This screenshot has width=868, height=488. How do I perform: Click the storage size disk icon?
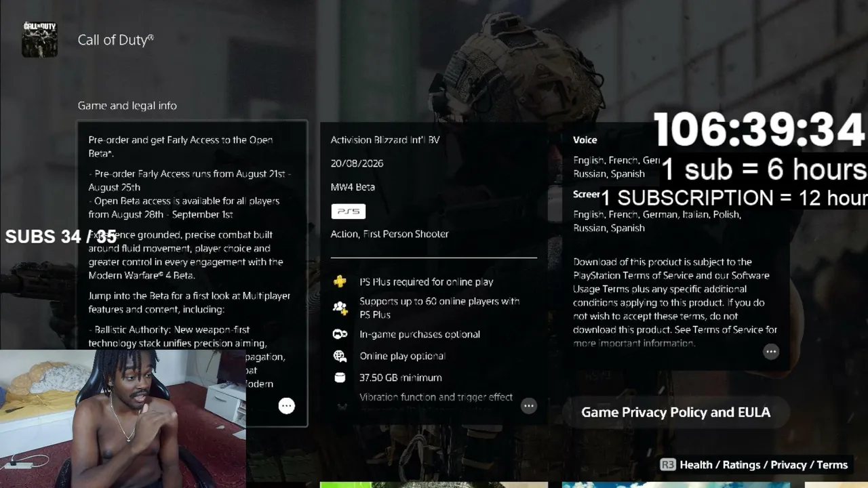[x=340, y=378]
